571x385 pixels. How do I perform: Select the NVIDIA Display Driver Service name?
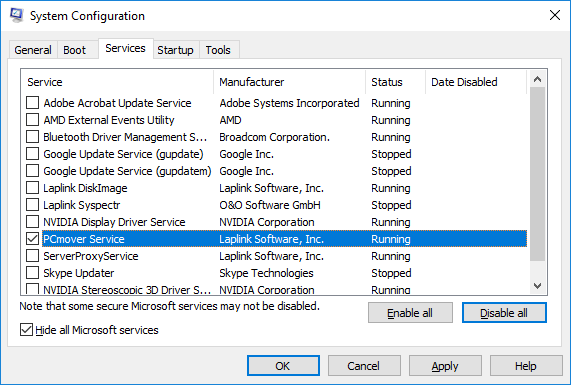114,222
